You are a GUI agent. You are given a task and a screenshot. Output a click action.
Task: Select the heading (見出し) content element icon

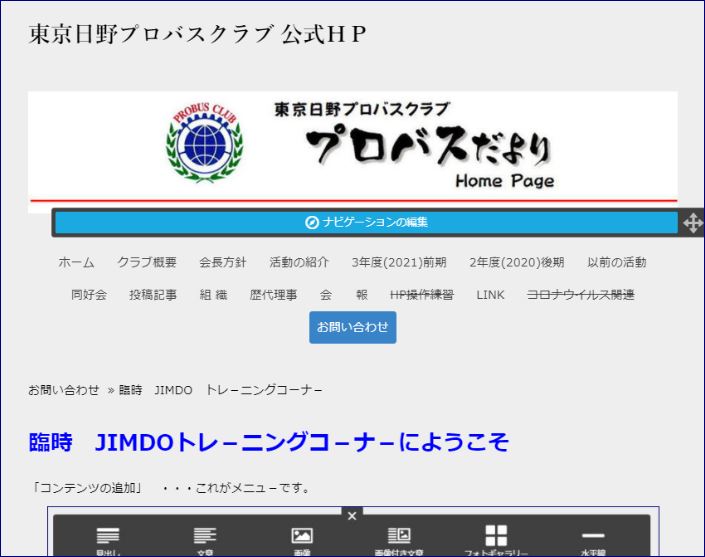[108, 536]
